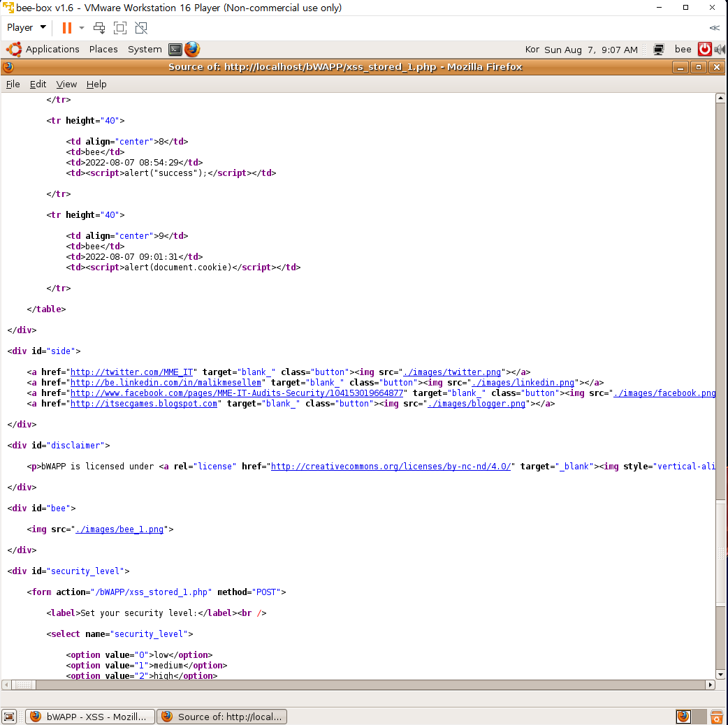
Task: Click the Firefox icon in the source window titlebar
Action: (8, 67)
